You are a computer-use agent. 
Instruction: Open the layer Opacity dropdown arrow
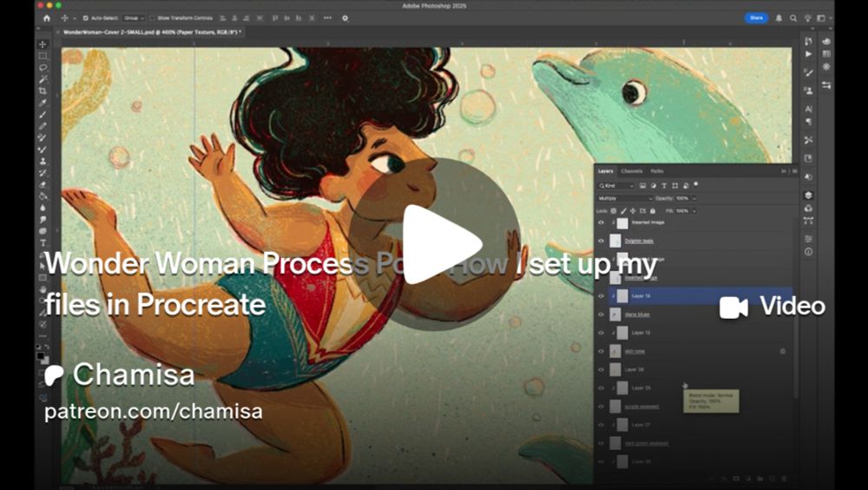[694, 198]
